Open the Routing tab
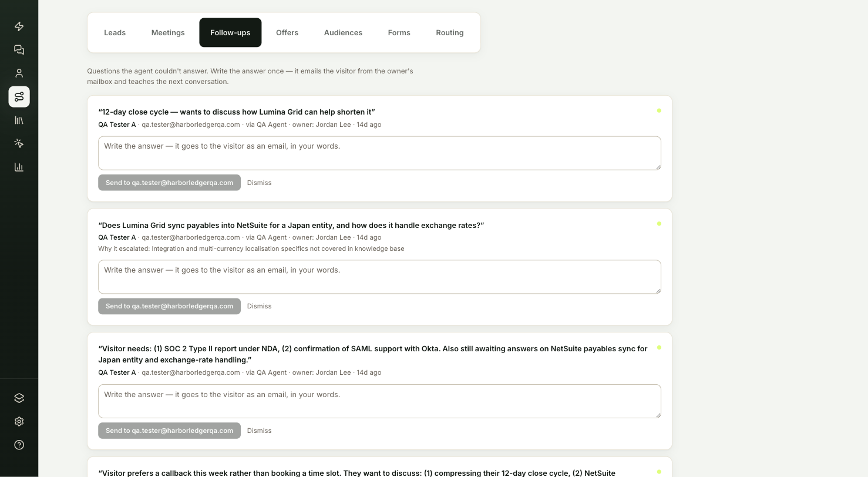The width and height of the screenshot is (868, 477). coord(450,33)
